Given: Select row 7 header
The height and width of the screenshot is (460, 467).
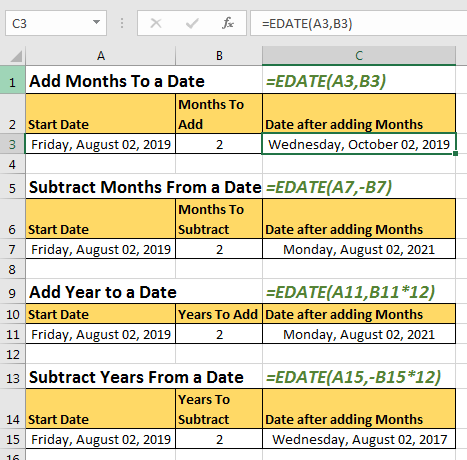Looking at the screenshot, I should pos(12,249).
